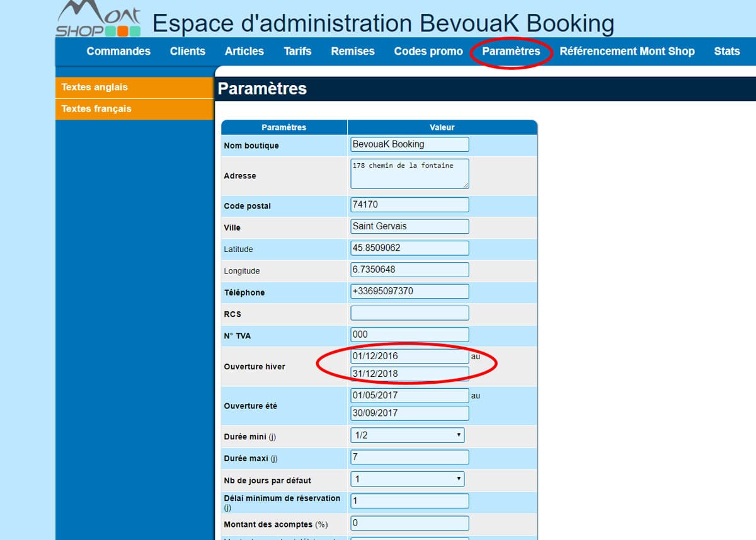The image size is (756, 540).
Task: Edit Ouverture hiver start date 01/12/2016
Action: 409,356
